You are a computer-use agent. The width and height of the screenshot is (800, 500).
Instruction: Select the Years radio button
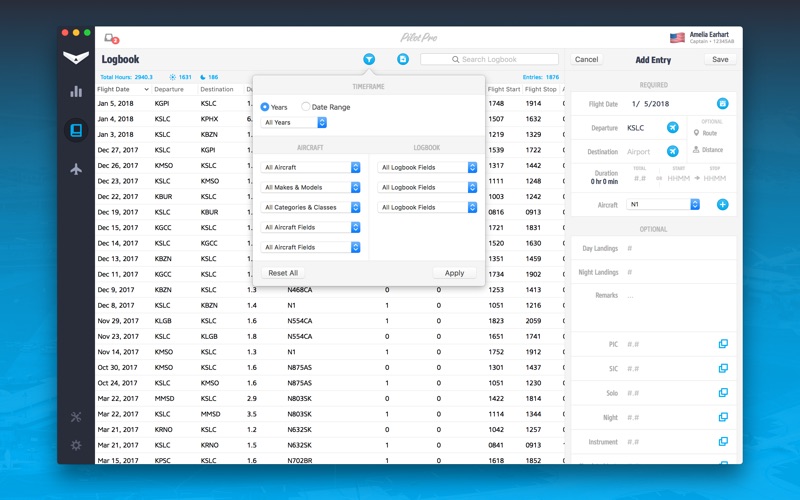tap(265, 107)
